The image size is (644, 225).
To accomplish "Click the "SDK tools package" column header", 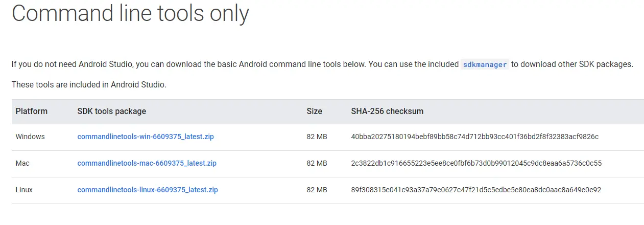I will pos(111,111).
